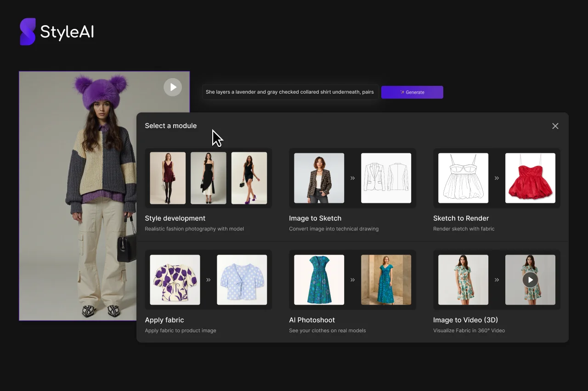Screen dimensions: 588x391
Task: Click the prompt text input field
Action: point(290,92)
